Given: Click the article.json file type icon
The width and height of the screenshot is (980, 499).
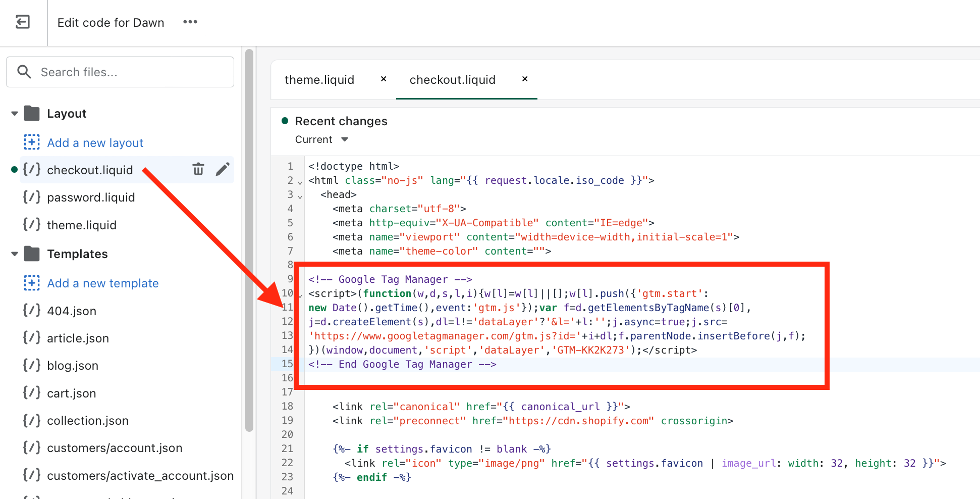Looking at the screenshot, I should 32,338.
